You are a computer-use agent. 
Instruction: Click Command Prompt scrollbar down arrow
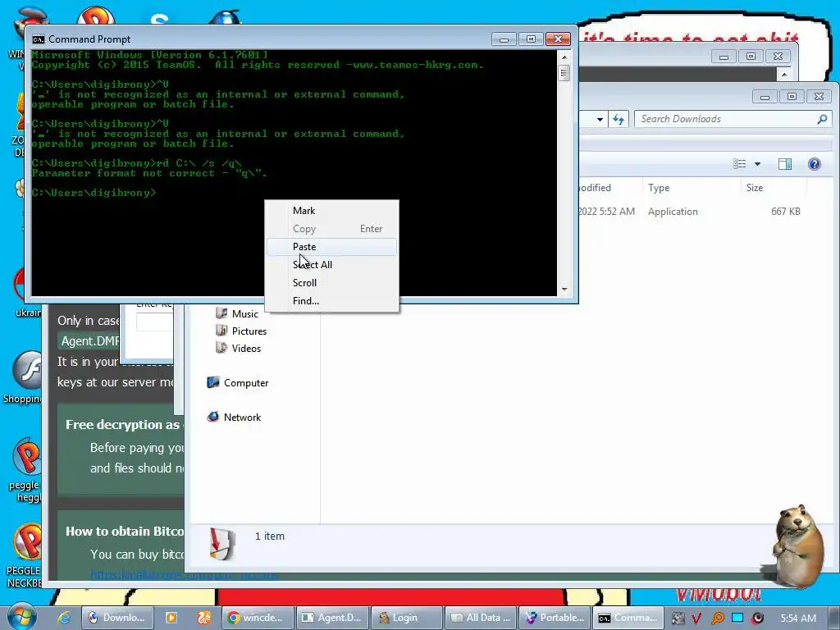[x=564, y=290]
